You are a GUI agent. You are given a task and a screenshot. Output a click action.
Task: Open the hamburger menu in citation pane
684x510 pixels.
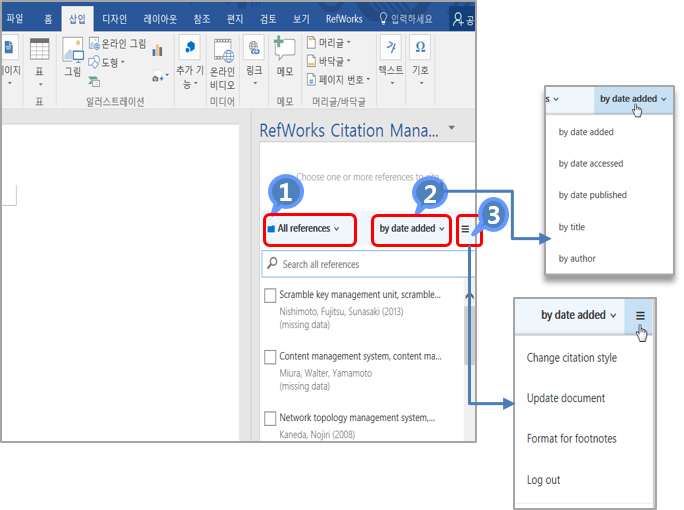tap(465, 229)
